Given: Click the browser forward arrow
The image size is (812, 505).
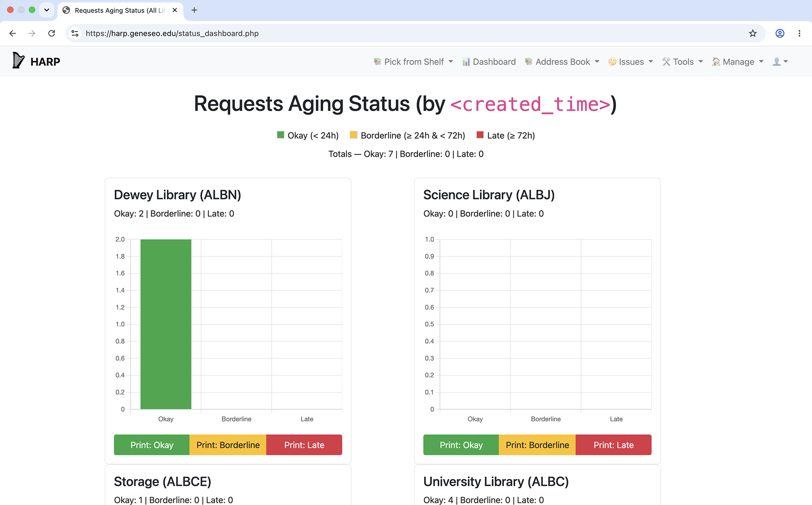Looking at the screenshot, I should point(32,33).
